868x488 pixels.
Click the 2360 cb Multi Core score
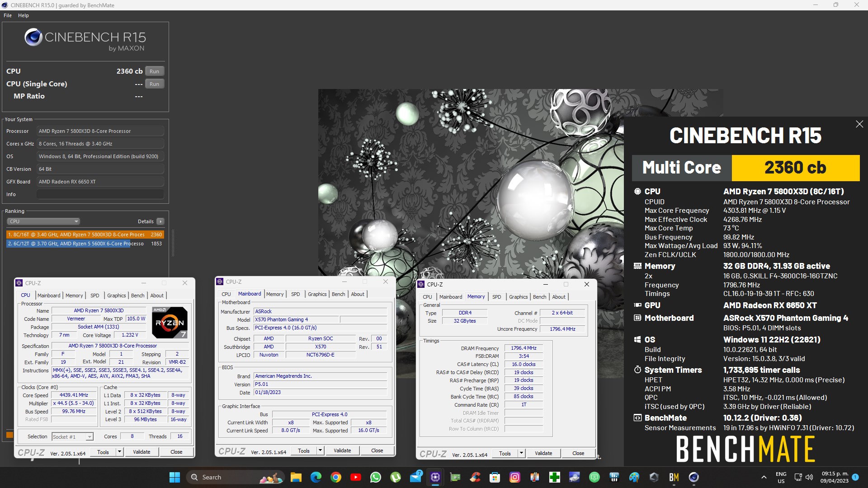(795, 168)
